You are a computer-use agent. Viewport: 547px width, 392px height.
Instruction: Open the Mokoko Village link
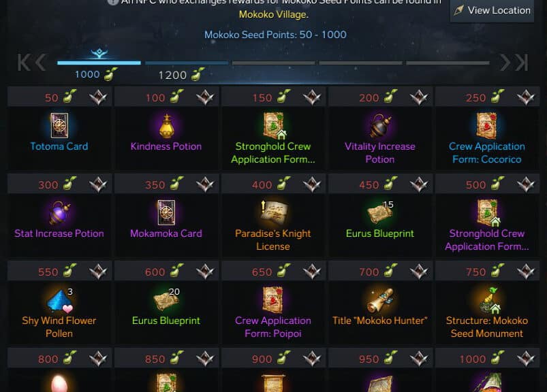[x=274, y=15]
